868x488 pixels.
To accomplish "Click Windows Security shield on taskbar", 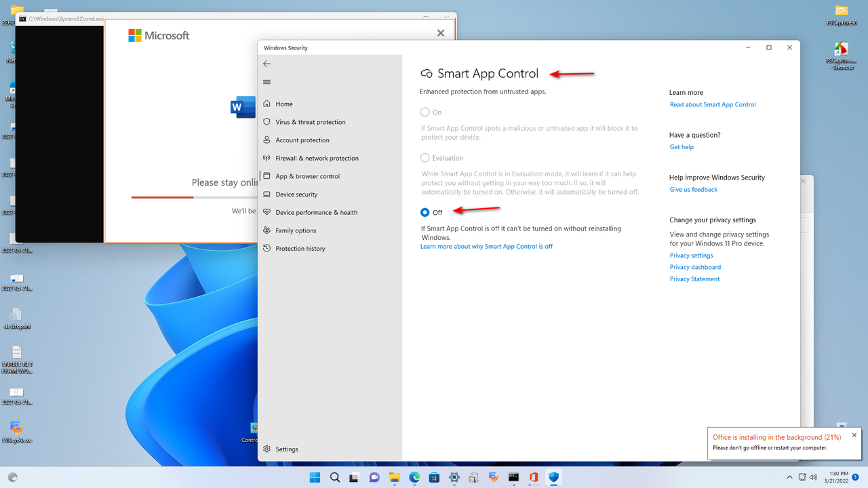I will coord(553,477).
